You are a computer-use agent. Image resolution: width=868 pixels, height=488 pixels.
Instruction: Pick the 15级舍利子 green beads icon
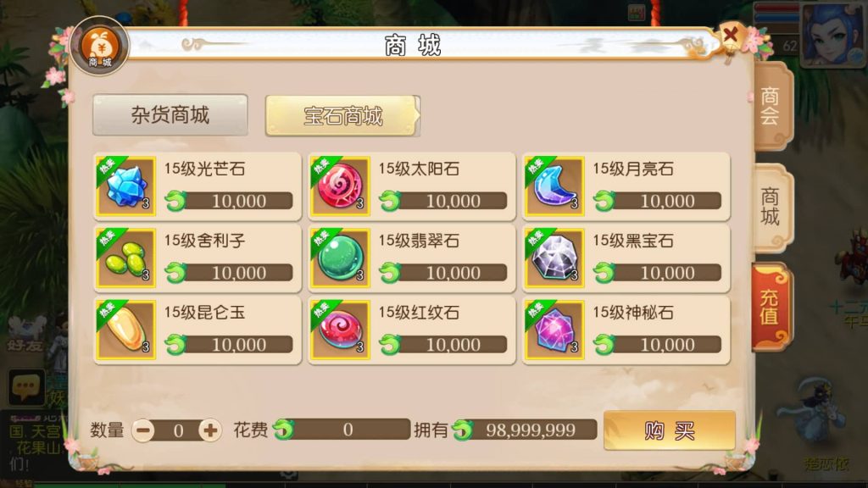point(125,258)
